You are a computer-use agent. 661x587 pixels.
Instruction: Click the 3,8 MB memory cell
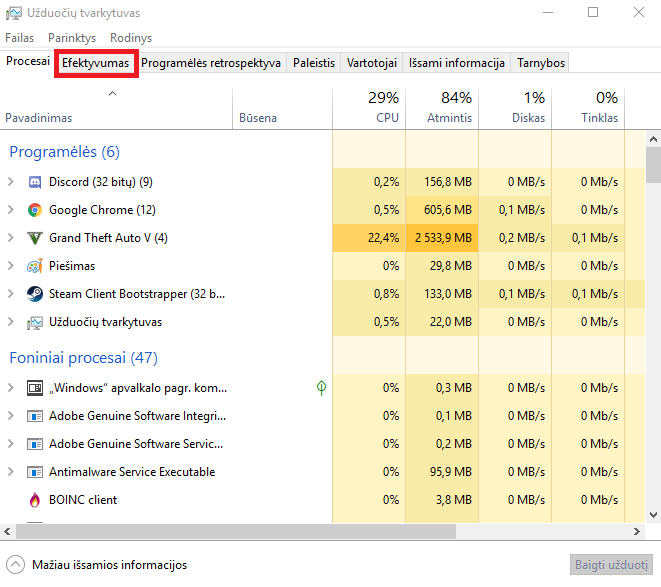[442, 500]
